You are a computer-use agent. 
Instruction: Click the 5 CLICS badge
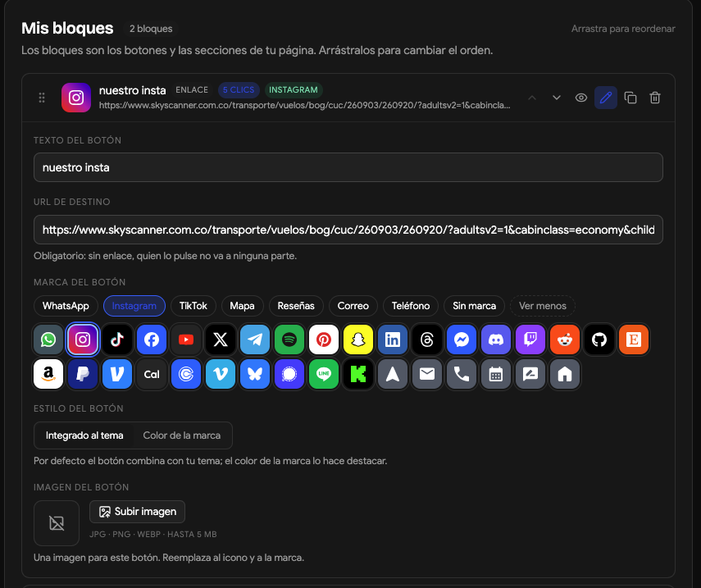click(x=239, y=90)
